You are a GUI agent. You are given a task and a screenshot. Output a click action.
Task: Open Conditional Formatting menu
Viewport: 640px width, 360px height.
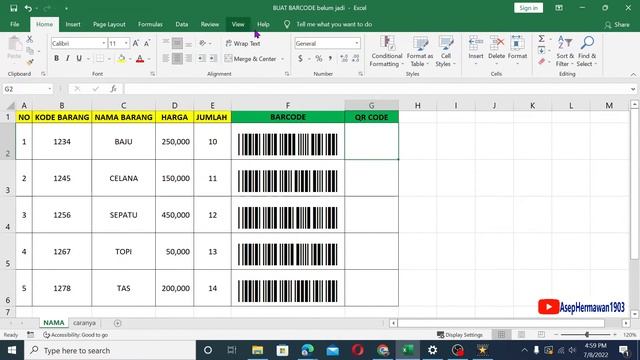coord(386,51)
